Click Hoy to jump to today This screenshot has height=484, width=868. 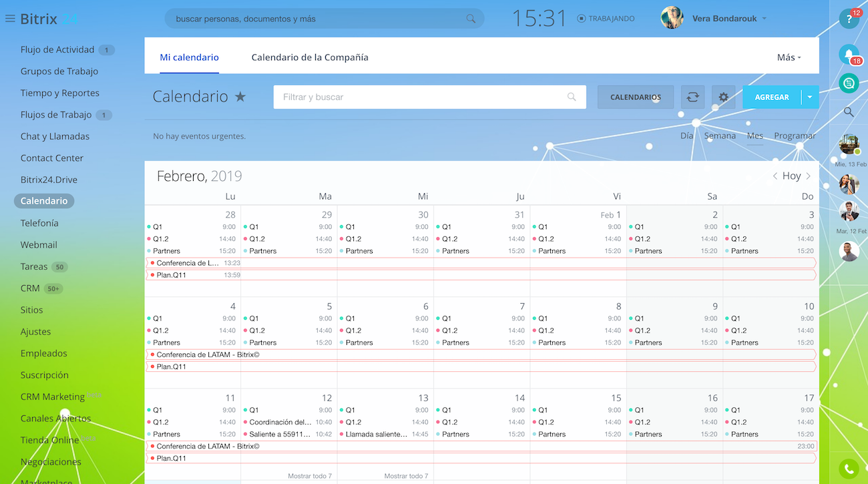click(791, 176)
